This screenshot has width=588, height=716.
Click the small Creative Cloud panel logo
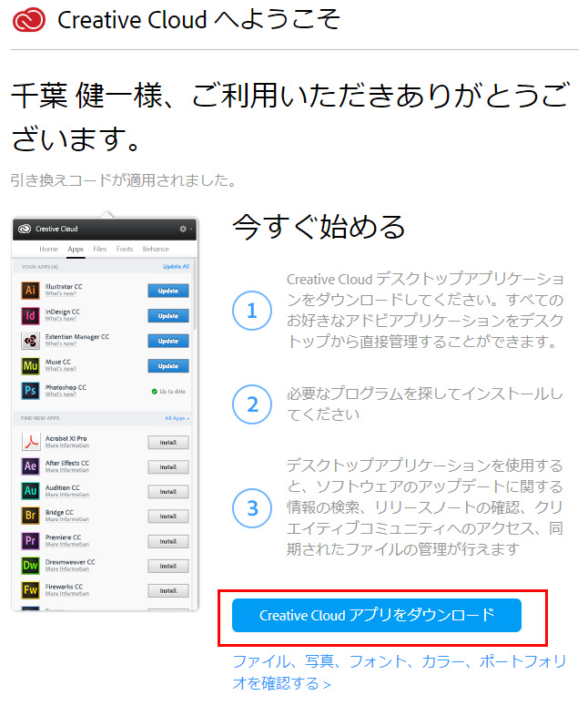(25, 229)
